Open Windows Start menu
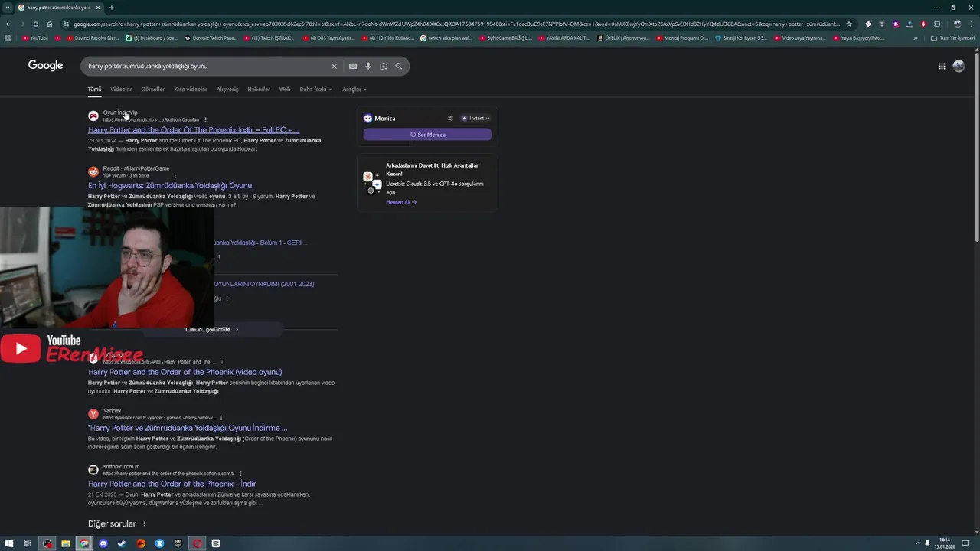The image size is (980, 551). [9, 543]
